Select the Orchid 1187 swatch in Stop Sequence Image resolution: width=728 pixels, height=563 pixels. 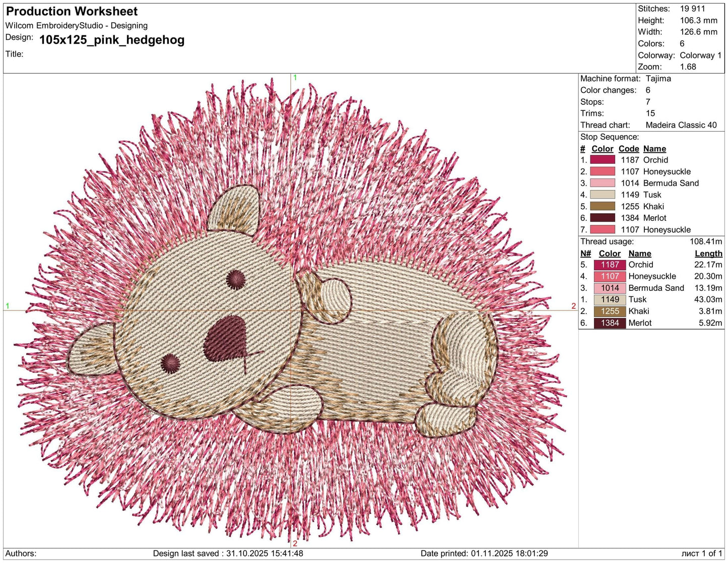point(603,160)
